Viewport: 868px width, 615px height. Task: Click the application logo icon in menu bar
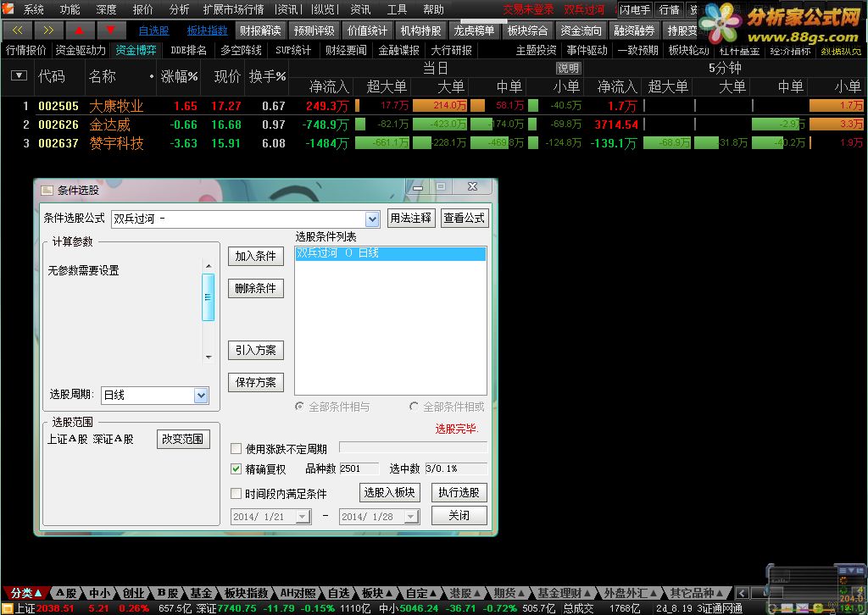click(x=8, y=8)
